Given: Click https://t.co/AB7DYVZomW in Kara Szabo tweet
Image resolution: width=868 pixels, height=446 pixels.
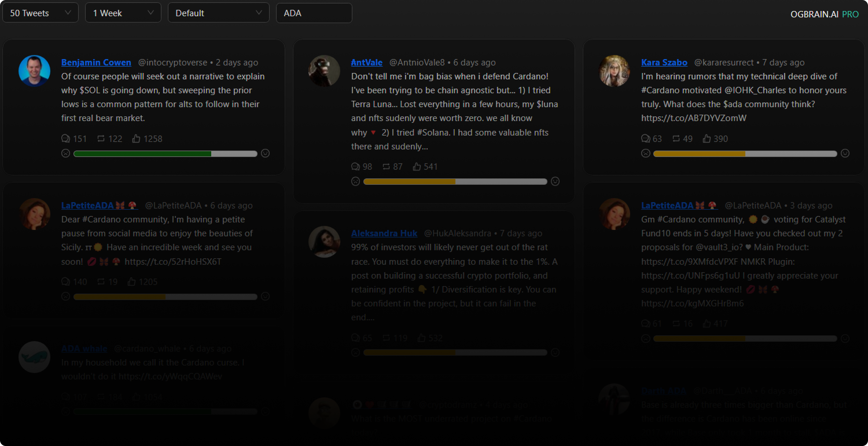Looking at the screenshot, I should tap(694, 118).
